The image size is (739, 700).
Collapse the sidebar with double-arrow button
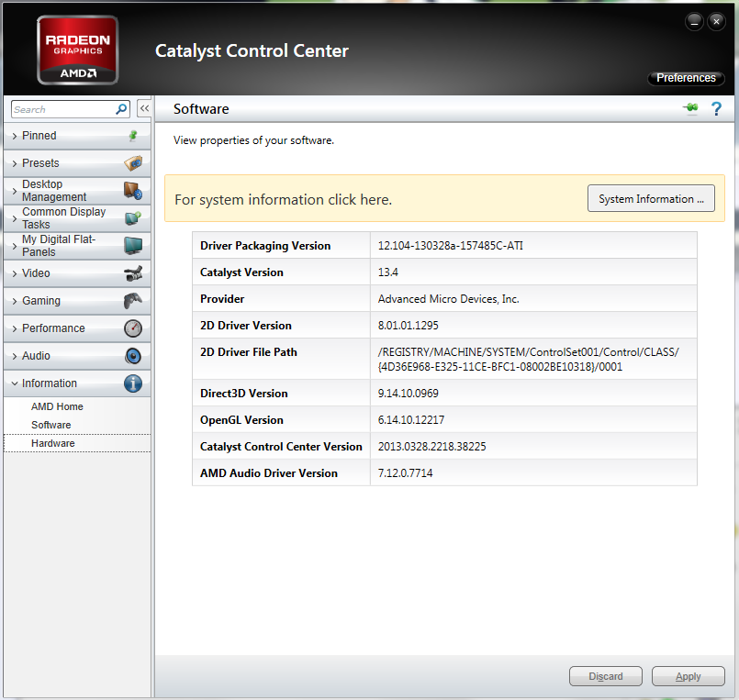(x=144, y=108)
